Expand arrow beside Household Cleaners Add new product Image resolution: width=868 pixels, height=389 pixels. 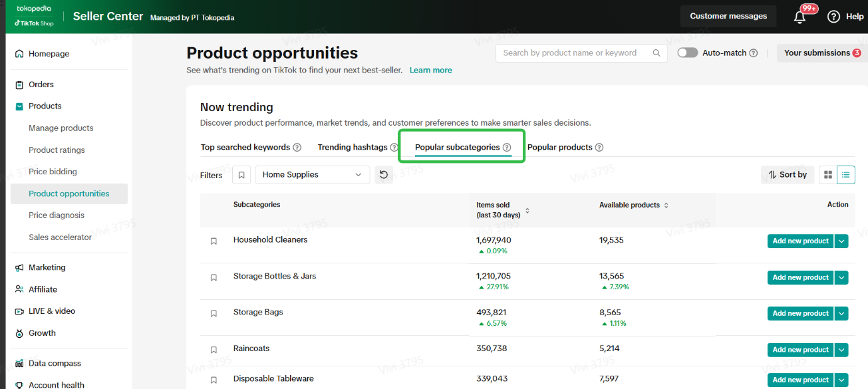(842, 241)
